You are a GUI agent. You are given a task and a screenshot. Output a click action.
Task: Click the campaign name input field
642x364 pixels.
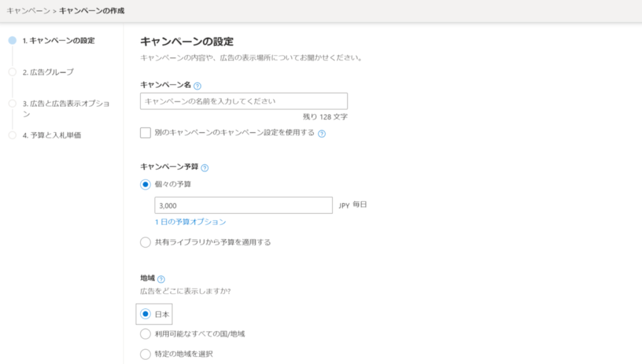tap(244, 101)
